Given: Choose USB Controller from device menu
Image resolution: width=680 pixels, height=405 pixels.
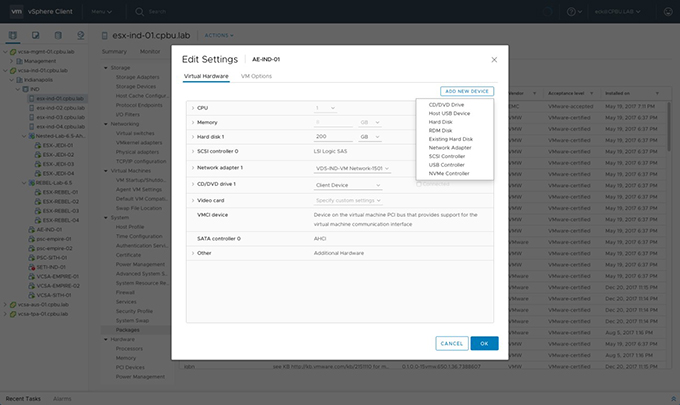Looking at the screenshot, I should coord(447,165).
